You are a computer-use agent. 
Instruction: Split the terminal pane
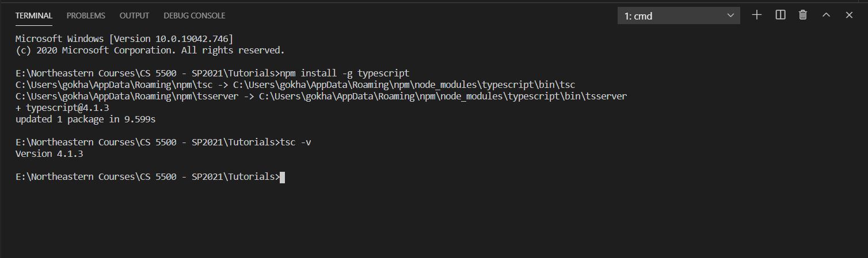[x=781, y=16]
